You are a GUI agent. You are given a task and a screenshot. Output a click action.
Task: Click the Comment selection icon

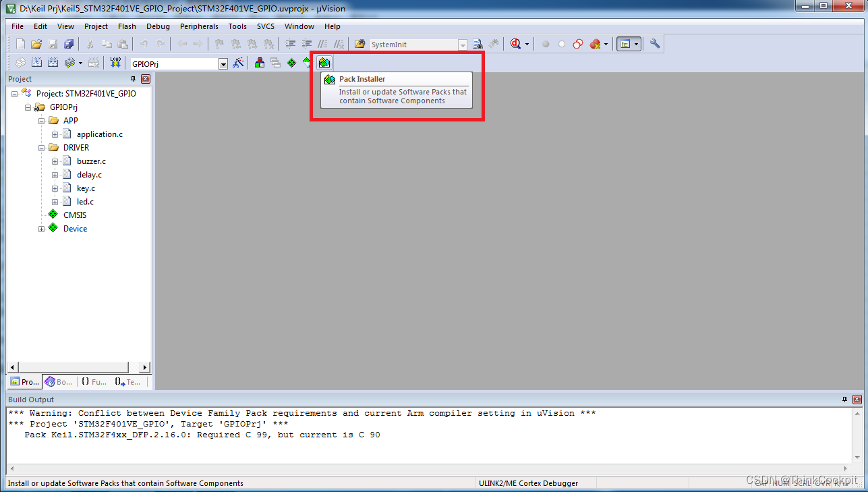pyautogui.click(x=322, y=44)
